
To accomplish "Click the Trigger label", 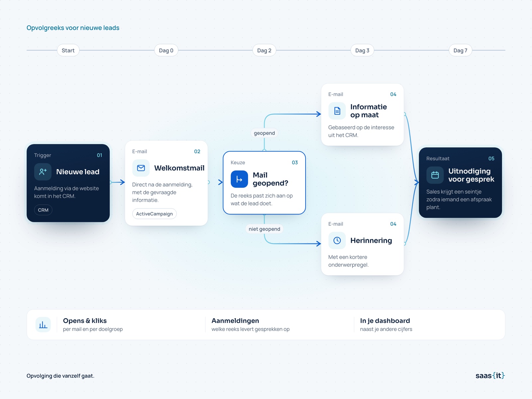I will pos(43,155).
